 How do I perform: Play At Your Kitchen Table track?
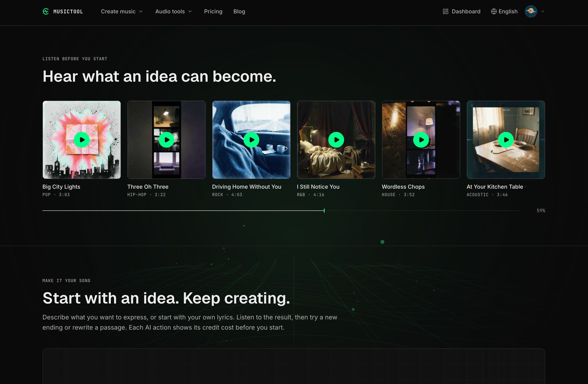[506, 140]
